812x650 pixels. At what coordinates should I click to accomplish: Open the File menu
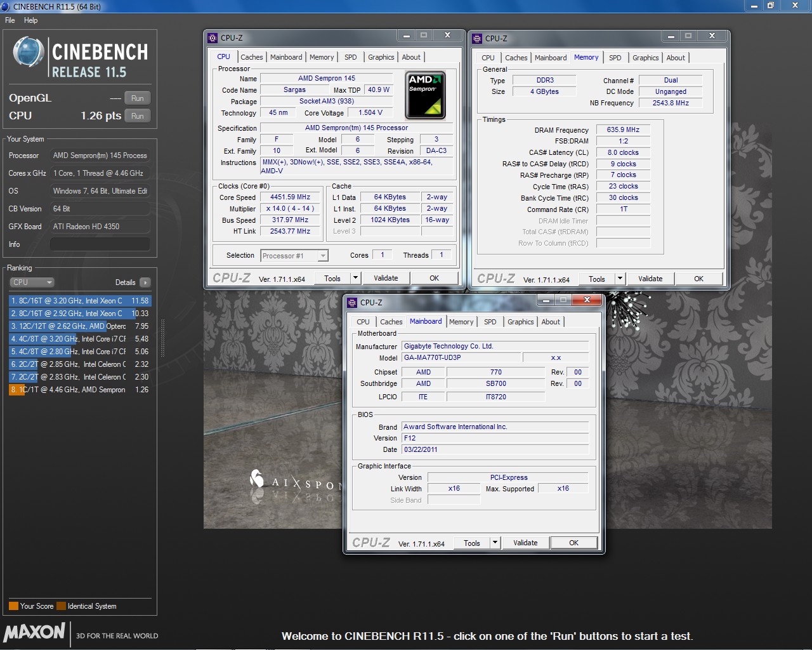[10, 20]
